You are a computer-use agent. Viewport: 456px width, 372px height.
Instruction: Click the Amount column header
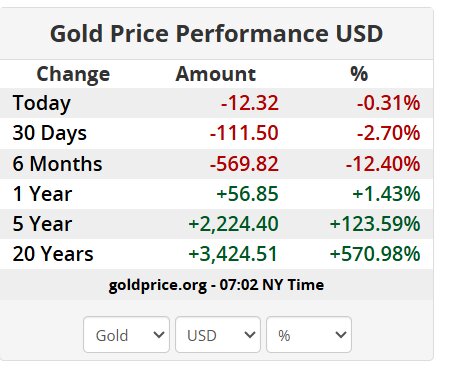click(216, 74)
